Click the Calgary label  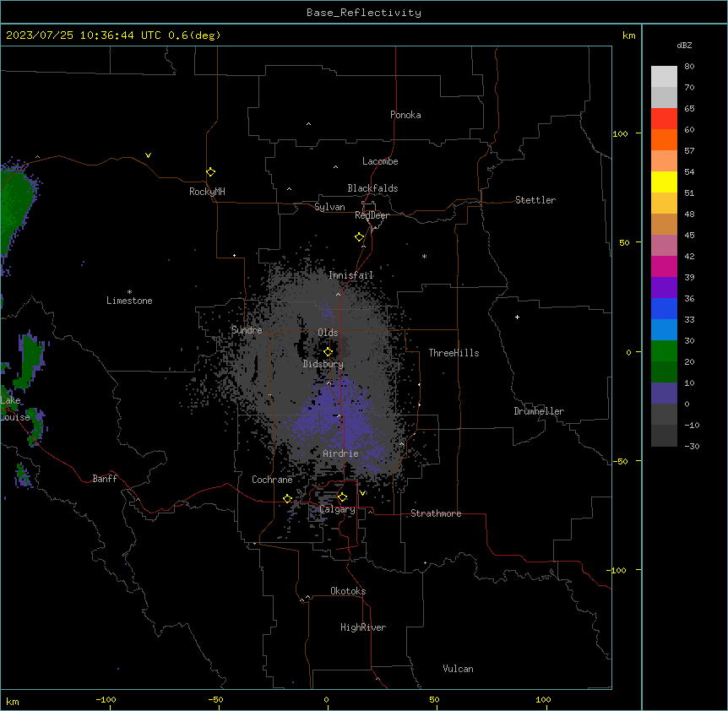pyautogui.click(x=338, y=509)
